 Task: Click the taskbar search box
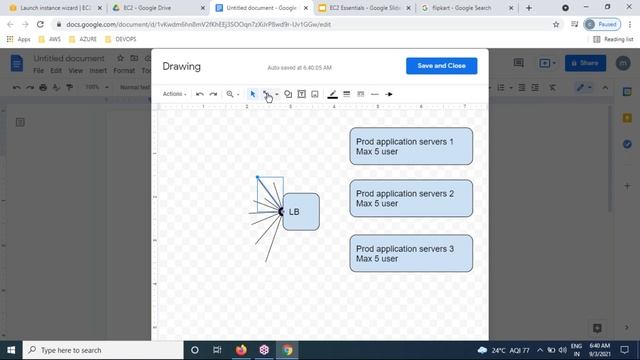tap(103, 350)
